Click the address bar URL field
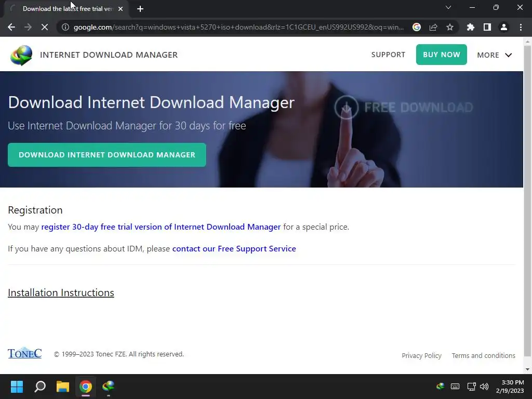Screen dimensions: 532x399 click(238, 27)
